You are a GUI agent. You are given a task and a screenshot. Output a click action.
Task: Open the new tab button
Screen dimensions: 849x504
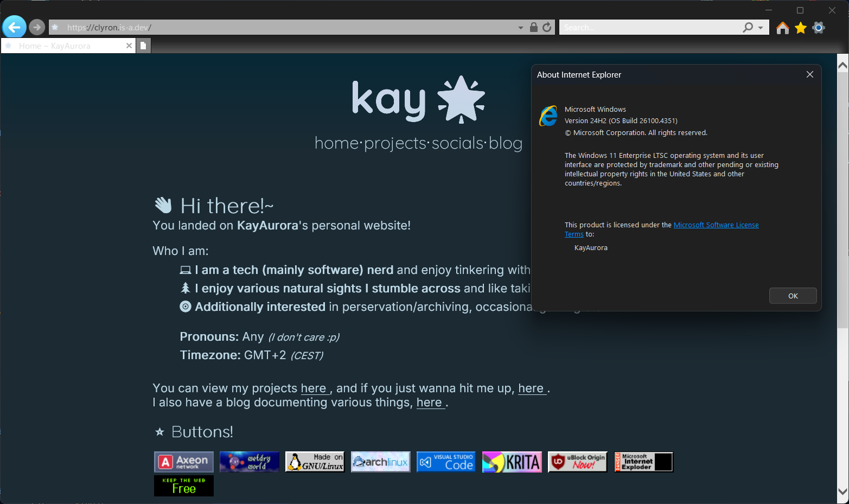point(143,46)
